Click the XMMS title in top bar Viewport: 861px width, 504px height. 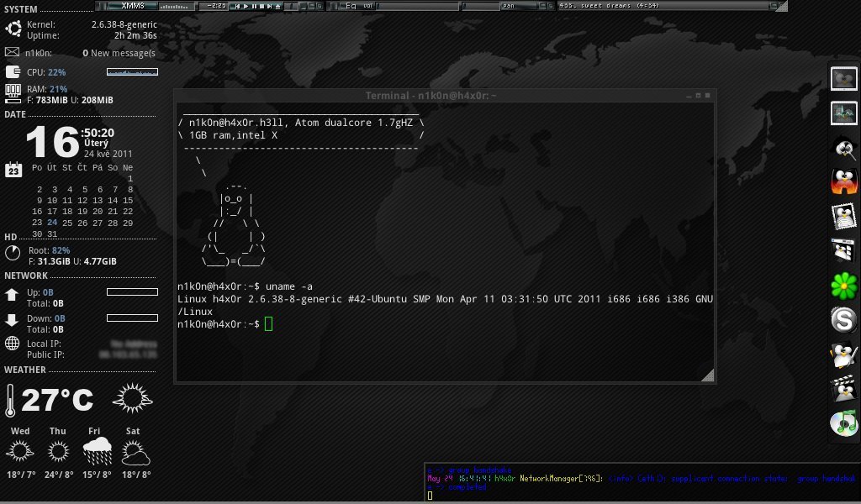[133, 6]
